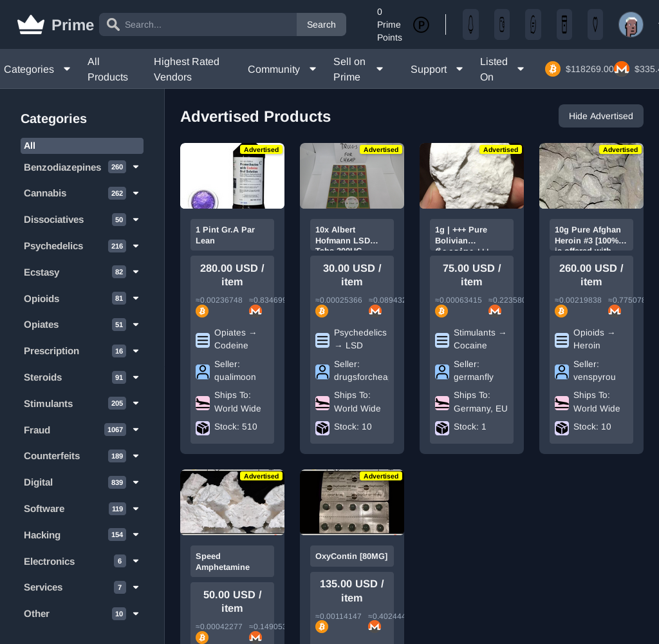Image resolution: width=659 pixels, height=644 pixels.
Task: Open the wallet icon in header
Action: pyautogui.click(x=502, y=25)
